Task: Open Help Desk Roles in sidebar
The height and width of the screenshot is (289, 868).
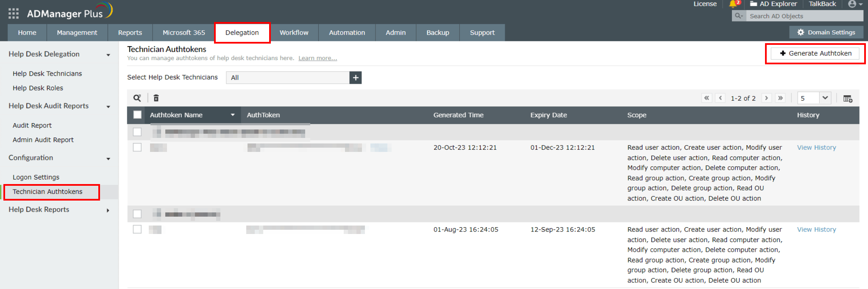Action: tap(38, 88)
